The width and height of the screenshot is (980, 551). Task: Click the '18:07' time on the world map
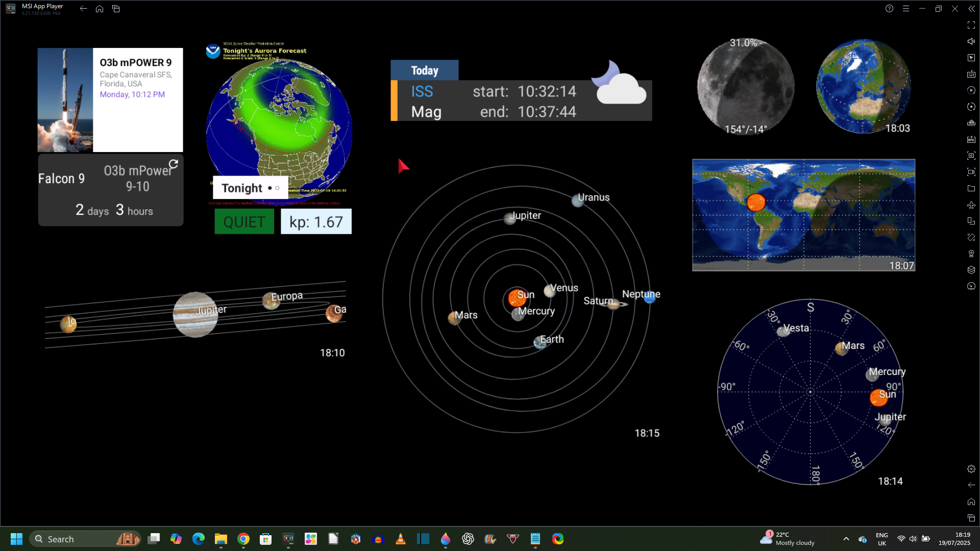(x=901, y=266)
